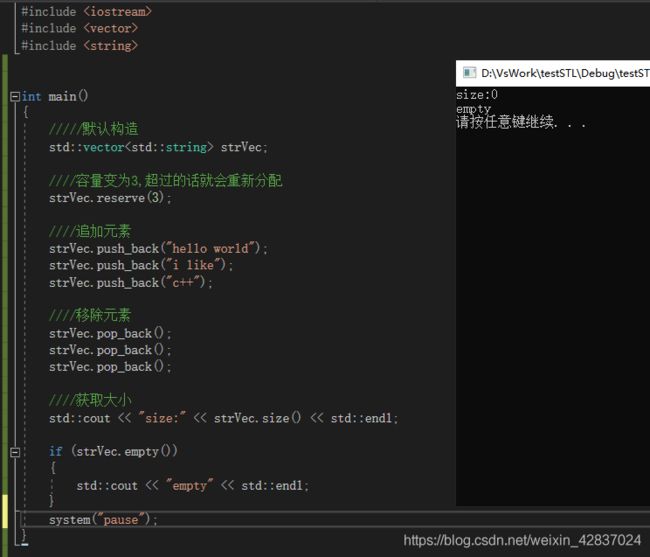Click the 默认构造 comment line
The height and width of the screenshot is (557, 650).
(x=94, y=129)
